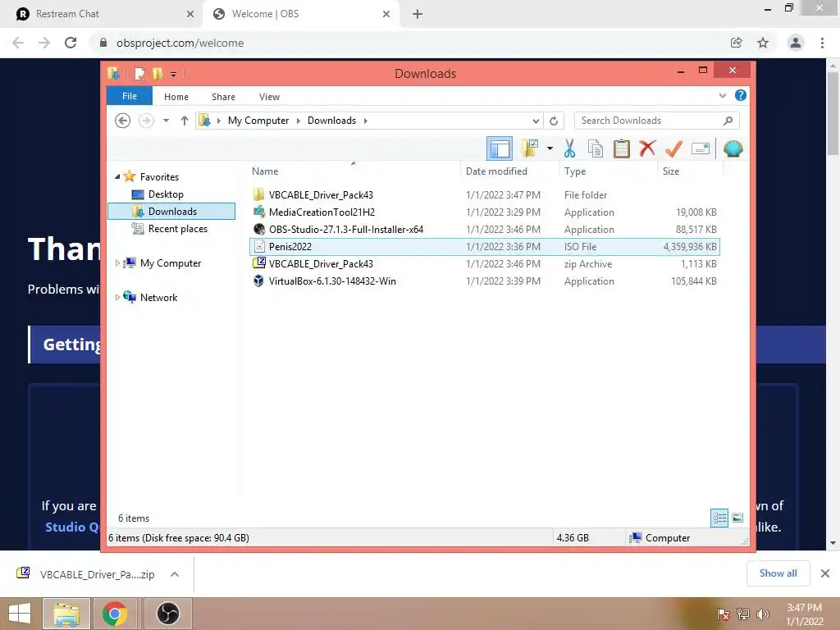Screen dimensions: 840x630
Task: Click My Computer in the address breadcrumb
Action: point(258,121)
